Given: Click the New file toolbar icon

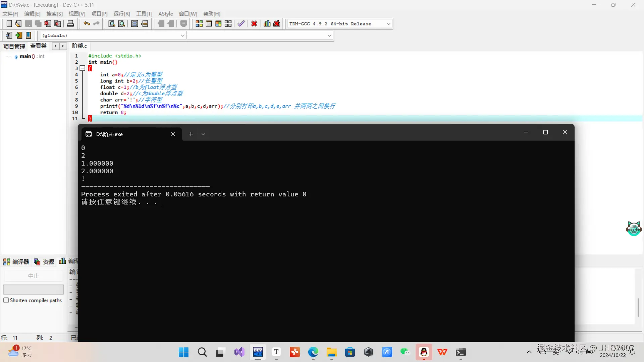Looking at the screenshot, I should coord(9,23).
